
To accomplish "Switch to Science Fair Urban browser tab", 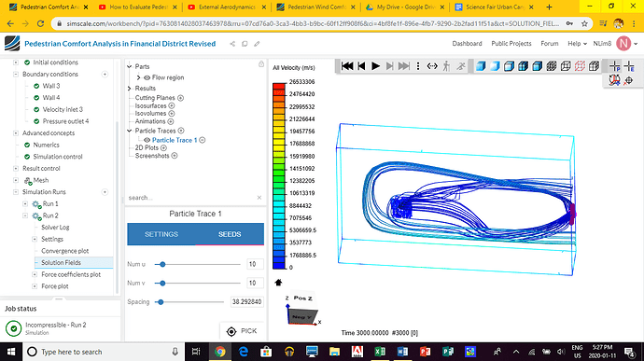I will 495,7.
